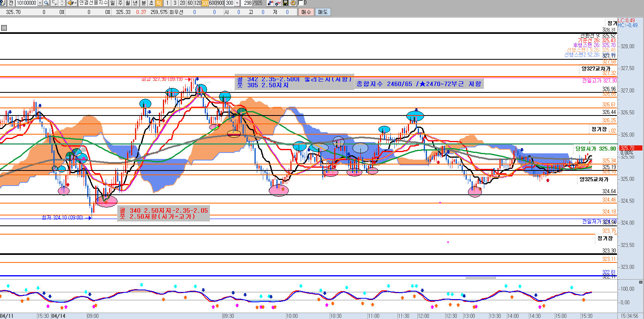The width and height of the screenshot is (644, 319).
Task: Open chart settings gear icon
Action: pos(293,3)
